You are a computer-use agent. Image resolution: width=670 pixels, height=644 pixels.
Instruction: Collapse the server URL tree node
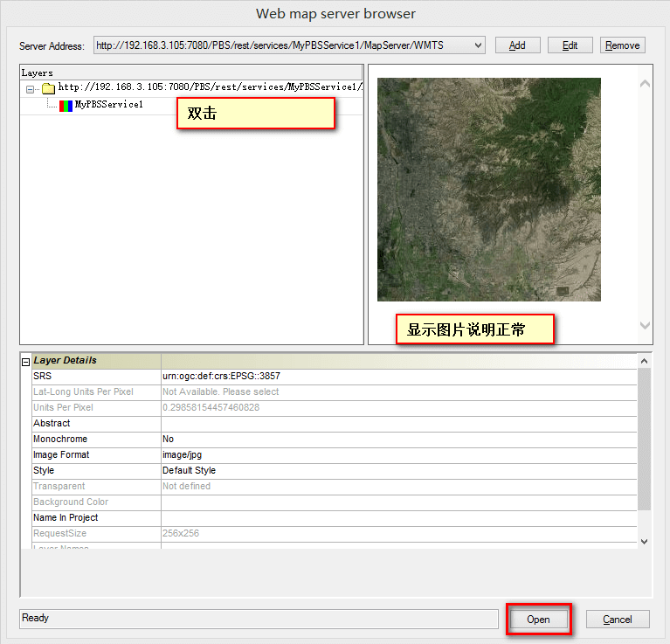30,89
